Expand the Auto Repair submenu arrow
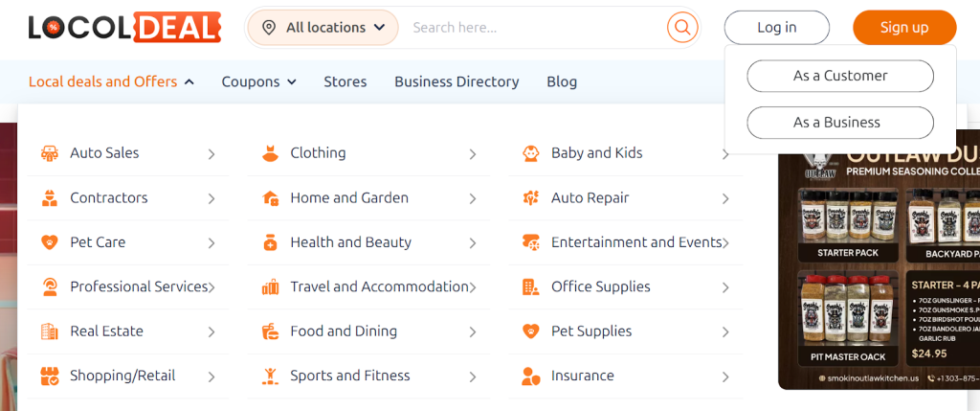The height and width of the screenshot is (411, 980). coord(725,198)
